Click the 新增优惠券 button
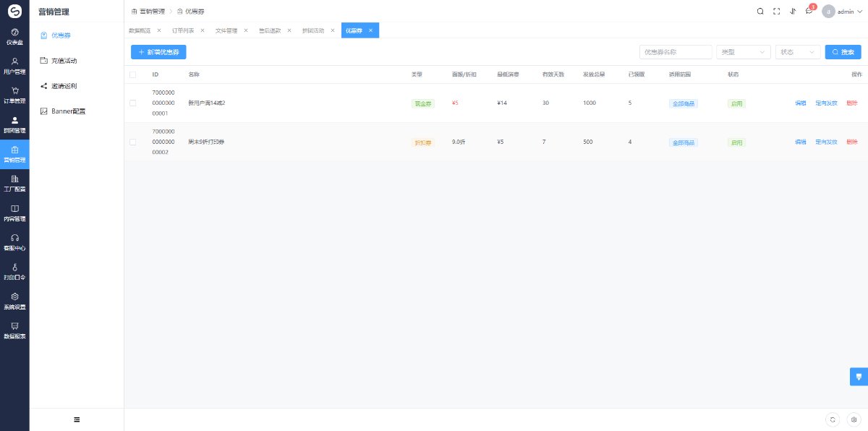868x431 pixels. pyautogui.click(x=158, y=52)
